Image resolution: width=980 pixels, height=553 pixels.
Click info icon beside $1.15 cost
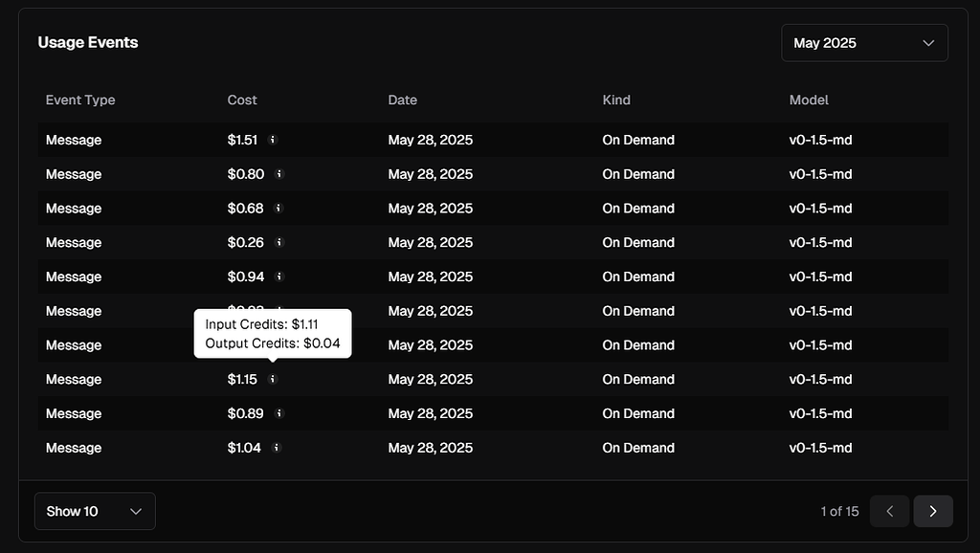[273, 380]
